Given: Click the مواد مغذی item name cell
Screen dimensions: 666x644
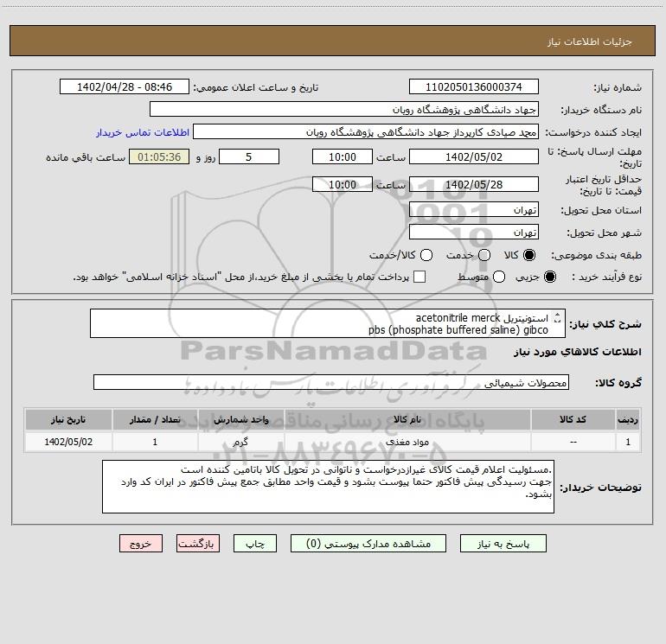Looking at the screenshot, I should pos(407,442).
